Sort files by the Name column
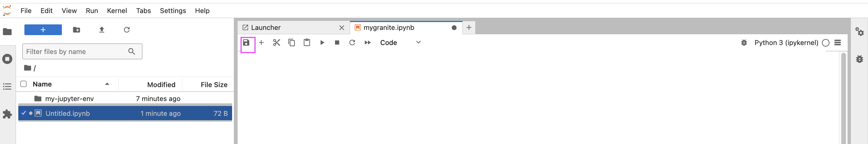This screenshot has width=868, height=144. (42, 84)
